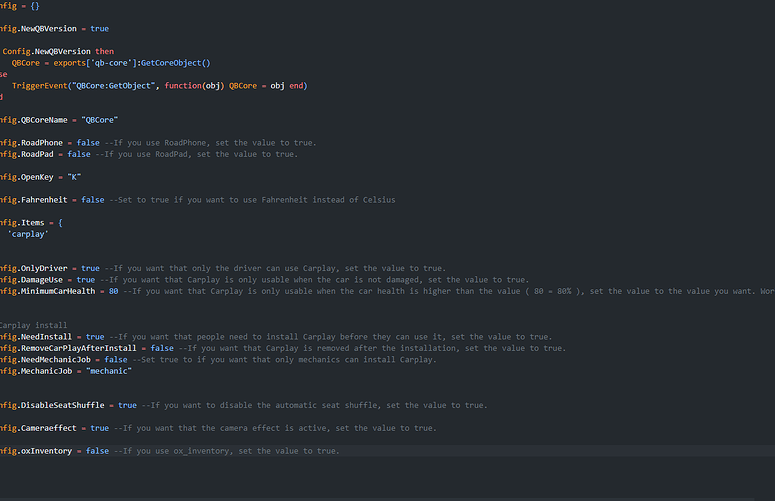The width and height of the screenshot is (775, 501).
Task: Click the true value of Config.Cameraeffect
Action: coord(99,428)
